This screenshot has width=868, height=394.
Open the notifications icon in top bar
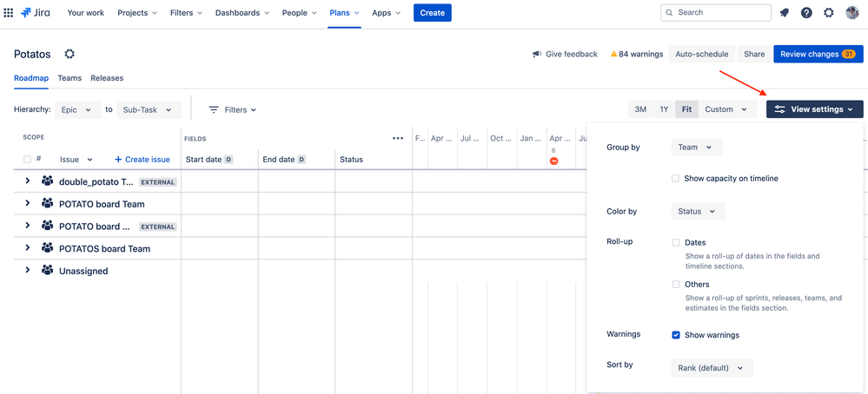click(x=785, y=13)
